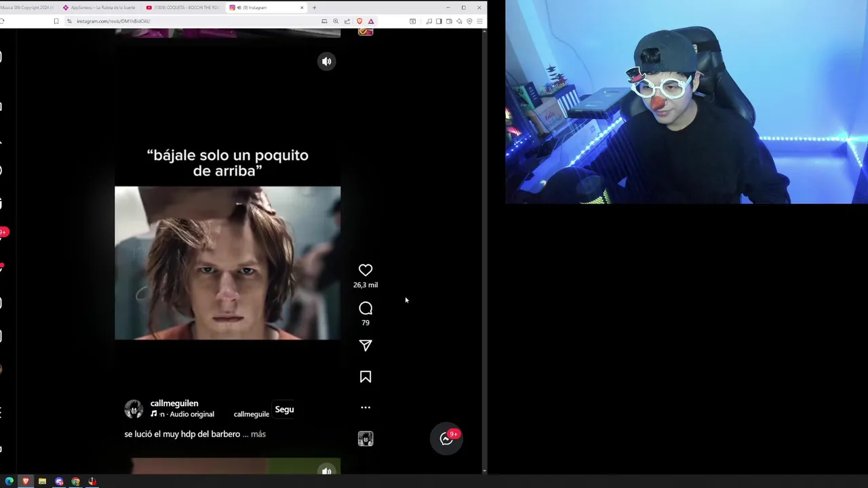
Task: Click the zoom magnifier icon in the address bar
Action: [336, 21]
